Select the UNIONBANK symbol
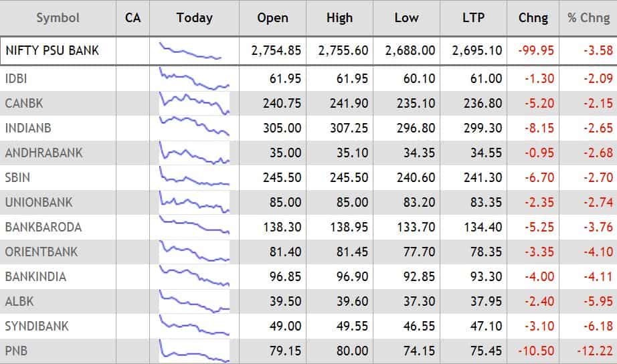Viewport: 617px width, 364px height. click(38, 202)
